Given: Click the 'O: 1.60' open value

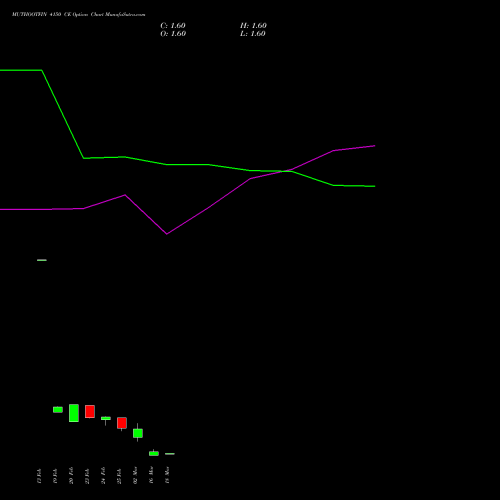Looking at the screenshot, I should (173, 34).
